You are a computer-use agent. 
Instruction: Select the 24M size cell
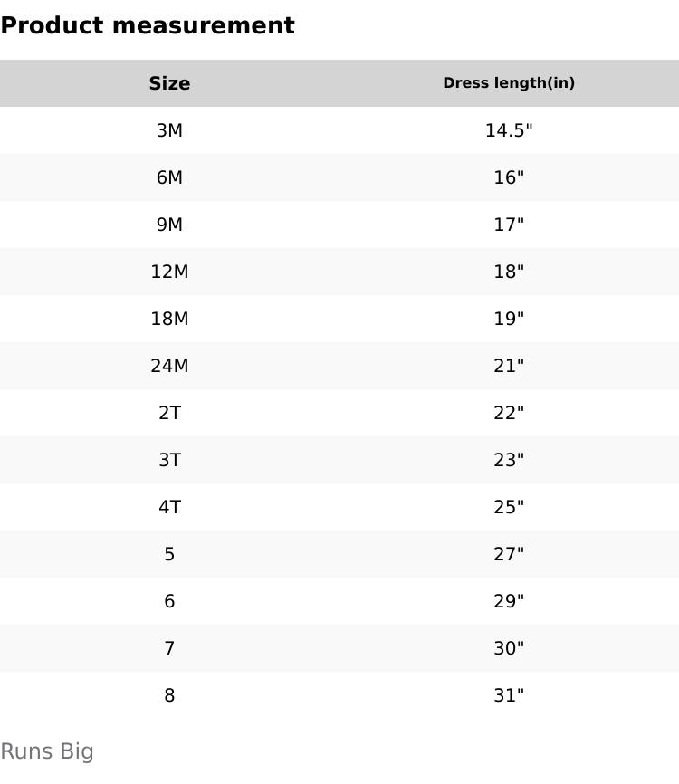tap(169, 366)
